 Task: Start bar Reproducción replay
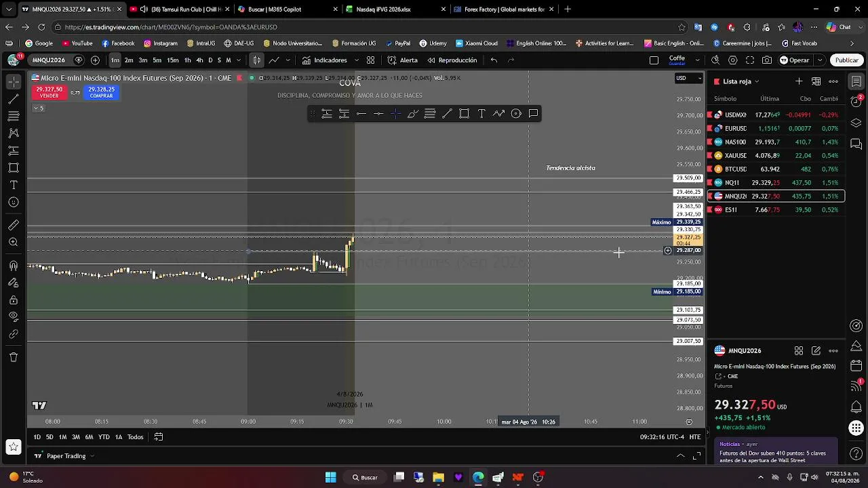click(452, 60)
